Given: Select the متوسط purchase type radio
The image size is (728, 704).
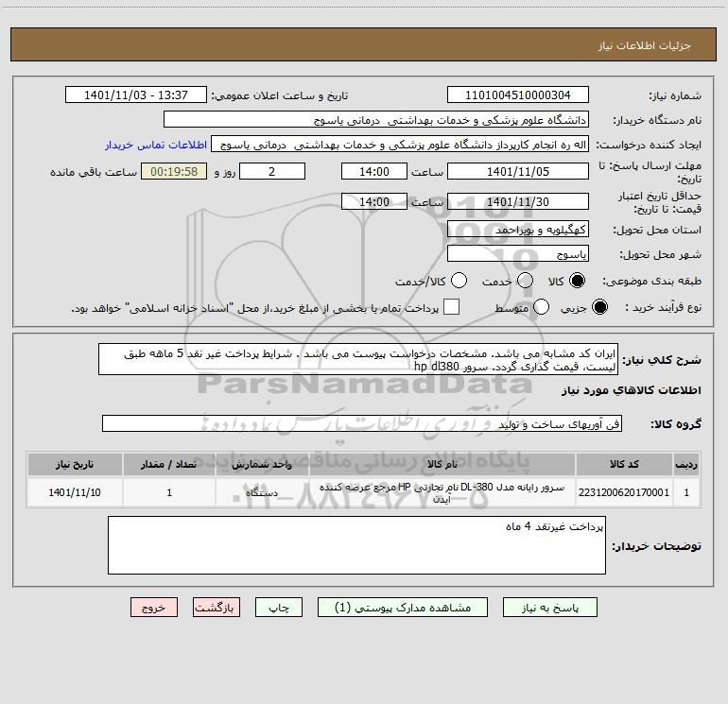Looking at the screenshot, I should click(541, 307).
